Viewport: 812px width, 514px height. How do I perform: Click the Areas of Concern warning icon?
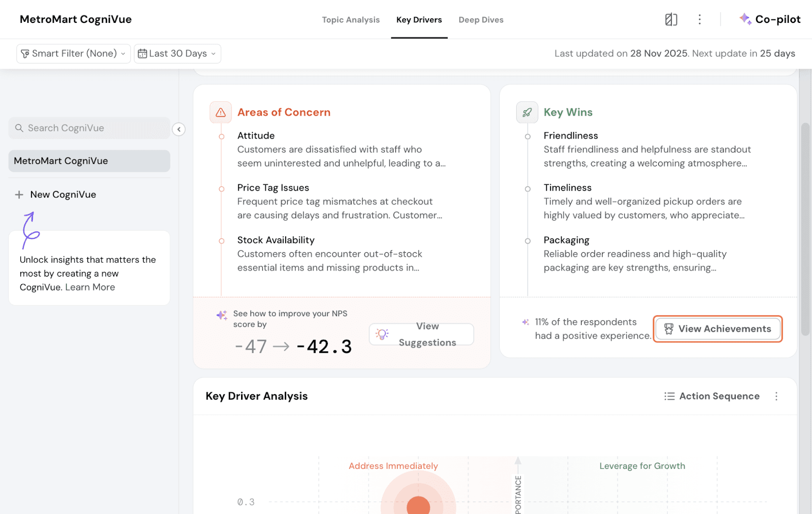[x=221, y=113]
